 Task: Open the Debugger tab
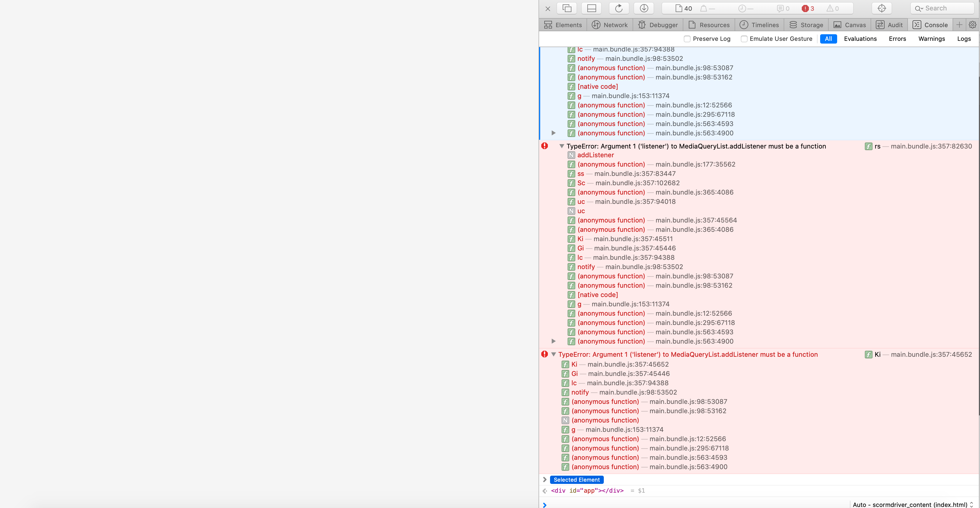658,25
